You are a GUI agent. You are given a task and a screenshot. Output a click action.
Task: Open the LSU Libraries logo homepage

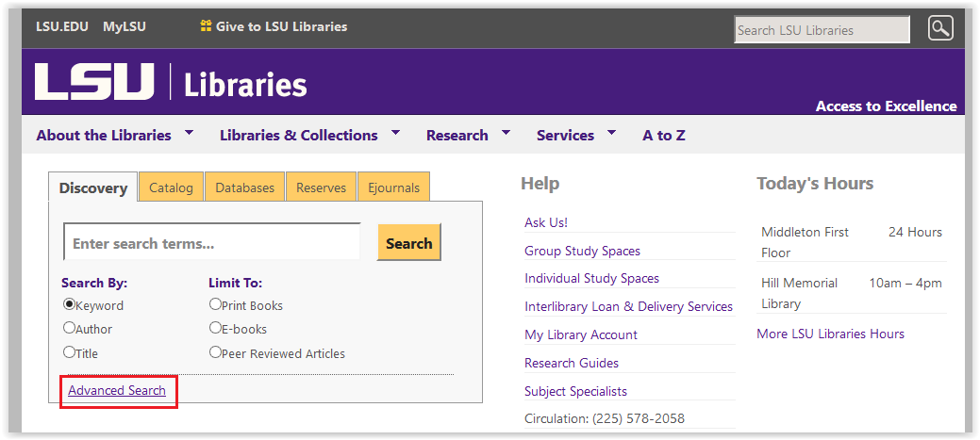click(171, 82)
